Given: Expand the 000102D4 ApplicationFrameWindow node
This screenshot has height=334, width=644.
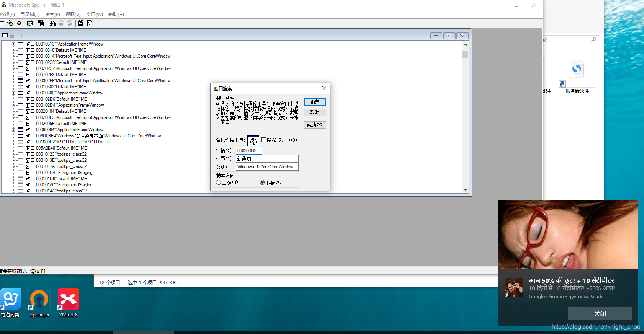Looking at the screenshot, I should coord(13,105).
